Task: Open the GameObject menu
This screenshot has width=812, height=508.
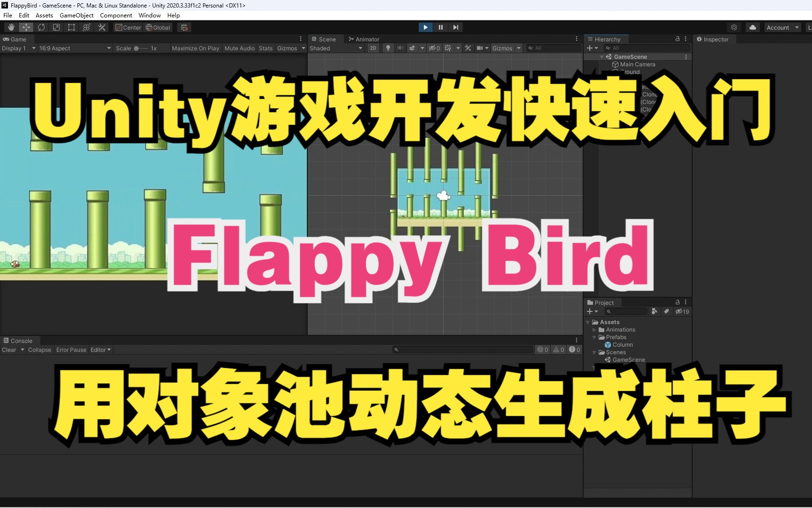Action: point(76,15)
